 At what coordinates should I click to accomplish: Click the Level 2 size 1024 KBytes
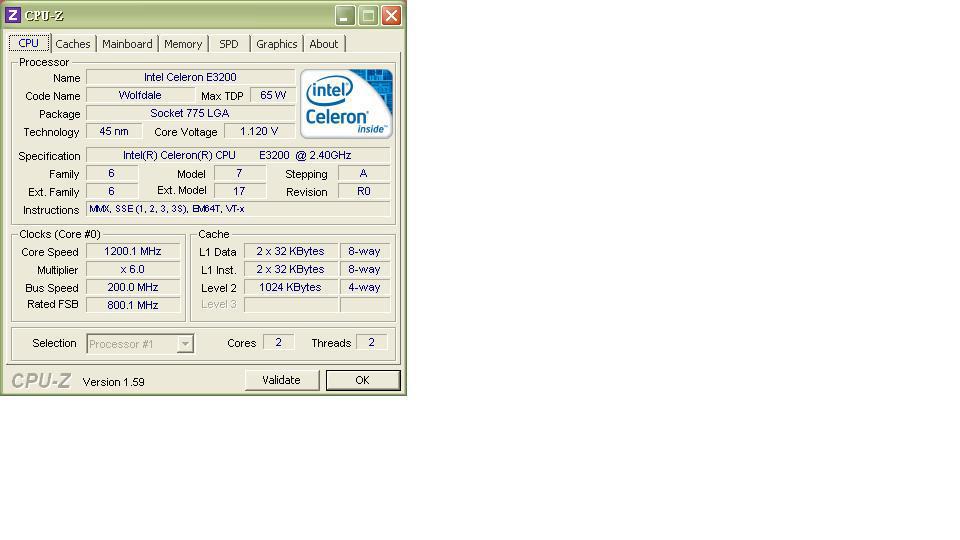pos(291,287)
